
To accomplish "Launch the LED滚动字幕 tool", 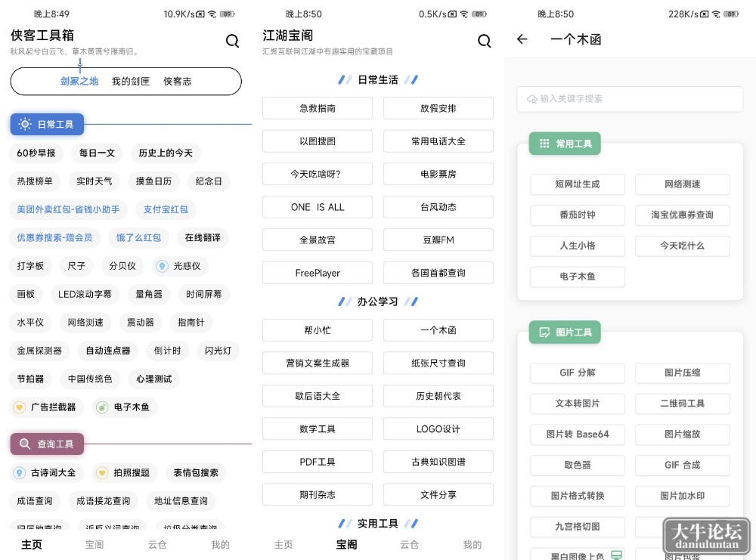I will [x=85, y=294].
